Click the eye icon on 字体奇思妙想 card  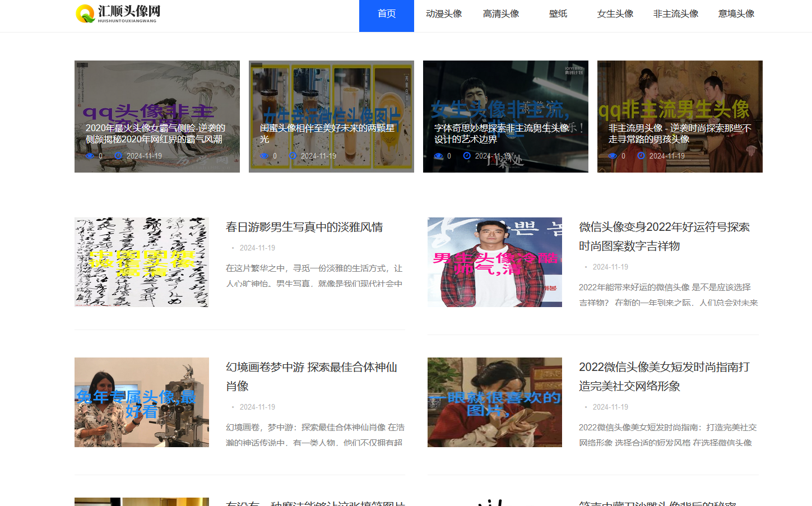tap(438, 156)
